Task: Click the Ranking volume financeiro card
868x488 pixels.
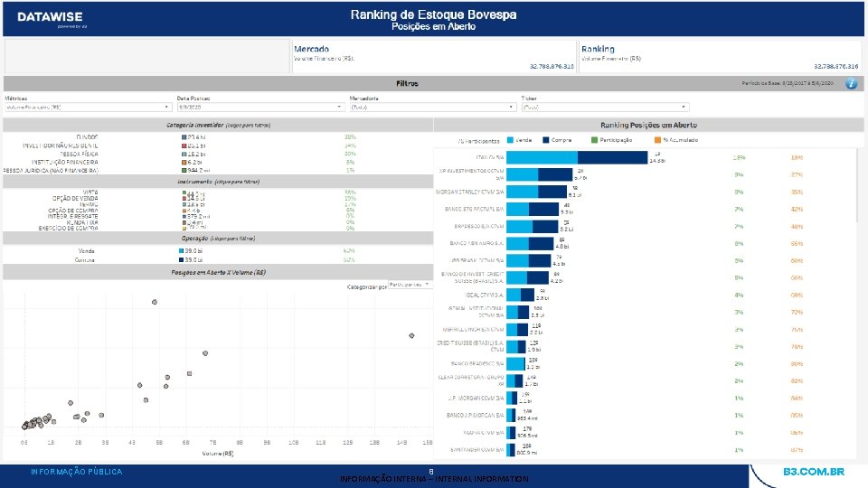Action: pyautogui.click(x=721, y=56)
